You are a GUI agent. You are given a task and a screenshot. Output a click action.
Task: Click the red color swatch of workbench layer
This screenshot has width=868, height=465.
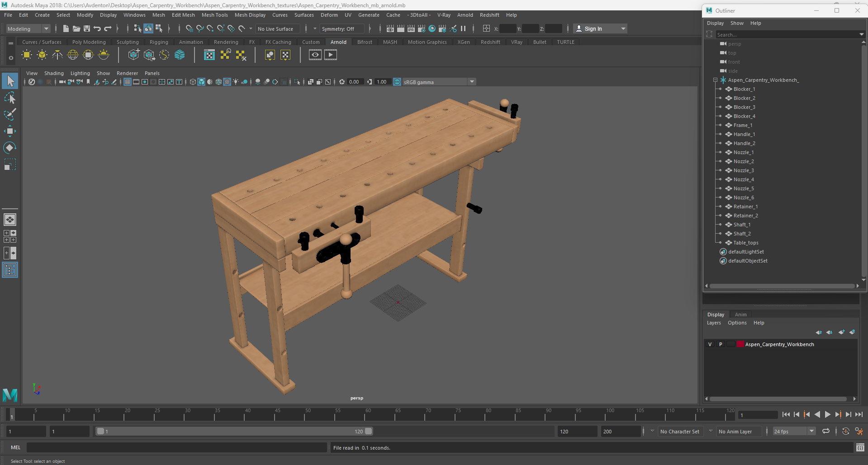click(740, 344)
